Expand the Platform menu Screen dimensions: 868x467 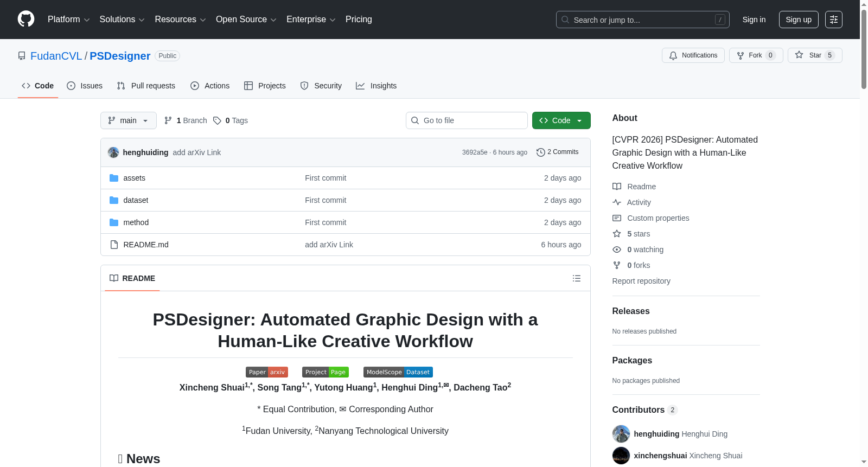click(68, 20)
